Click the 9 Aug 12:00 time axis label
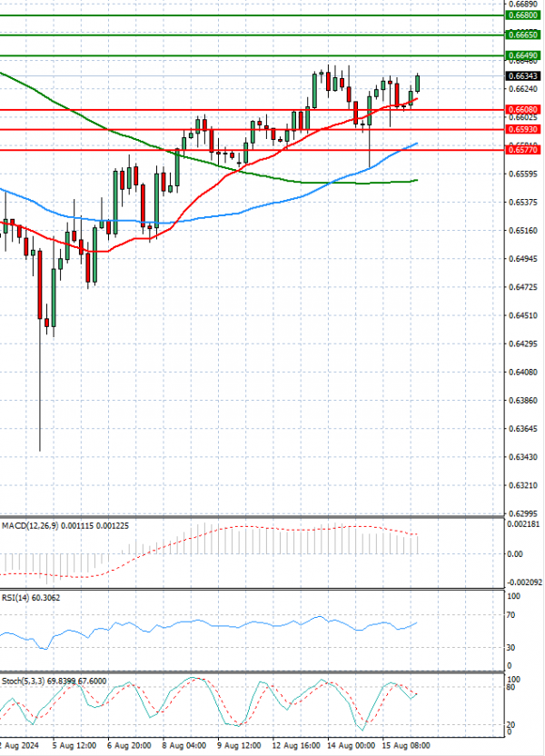Image resolution: width=545 pixels, height=756 pixels. coord(239,745)
